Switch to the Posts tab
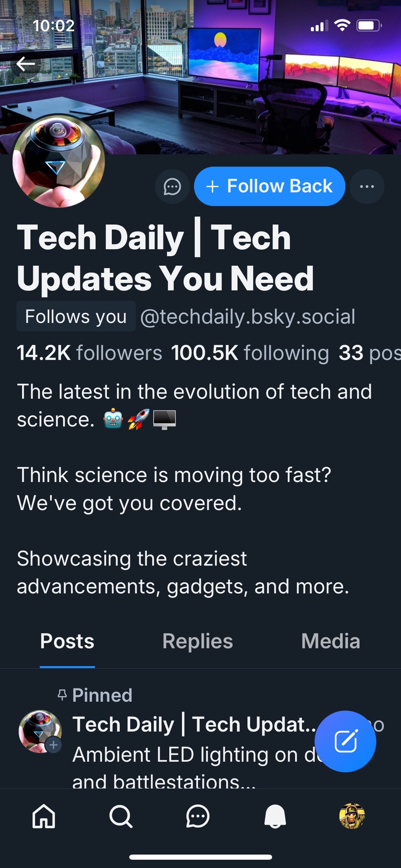 click(x=67, y=641)
